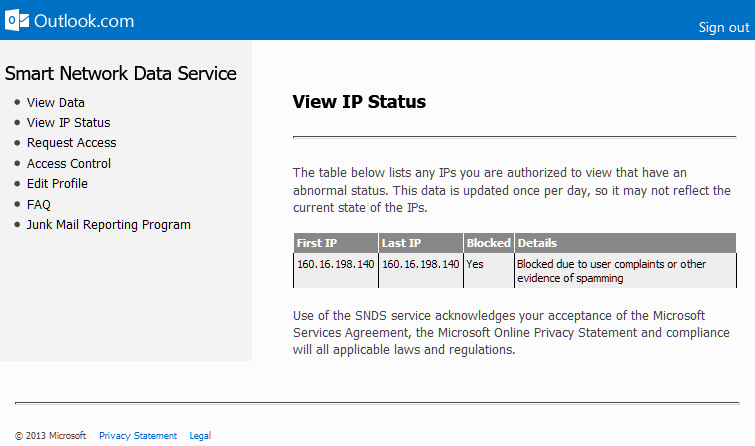The width and height of the screenshot is (755, 446).
Task: Click the Details column header
Action: coord(538,243)
